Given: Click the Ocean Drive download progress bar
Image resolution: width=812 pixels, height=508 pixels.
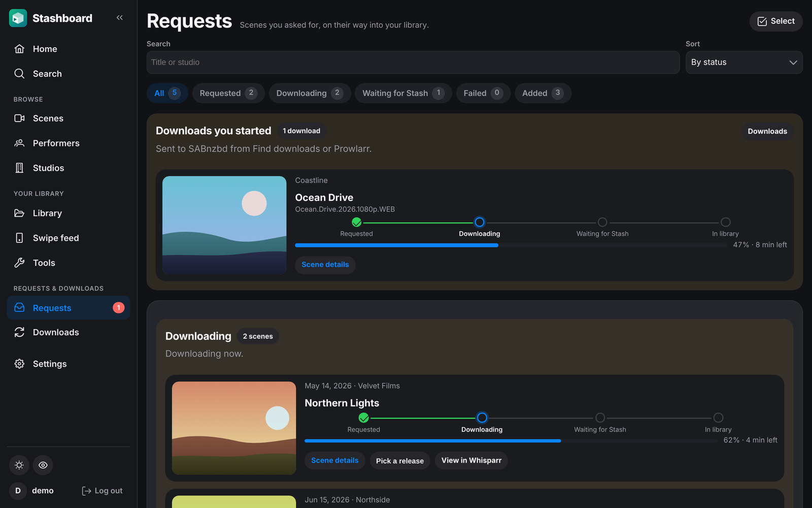Looking at the screenshot, I should click(511, 245).
